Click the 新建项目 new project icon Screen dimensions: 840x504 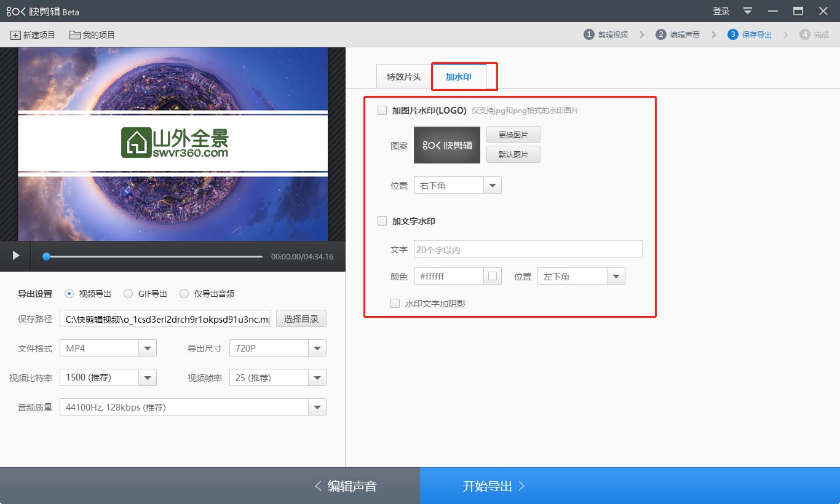point(15,35)
